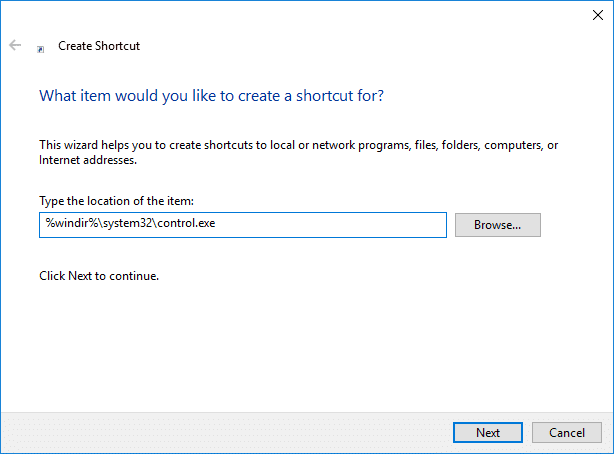Viewport: 614px width, 454px height.
Task: Click the item location text field
Action: coord(242,225)
